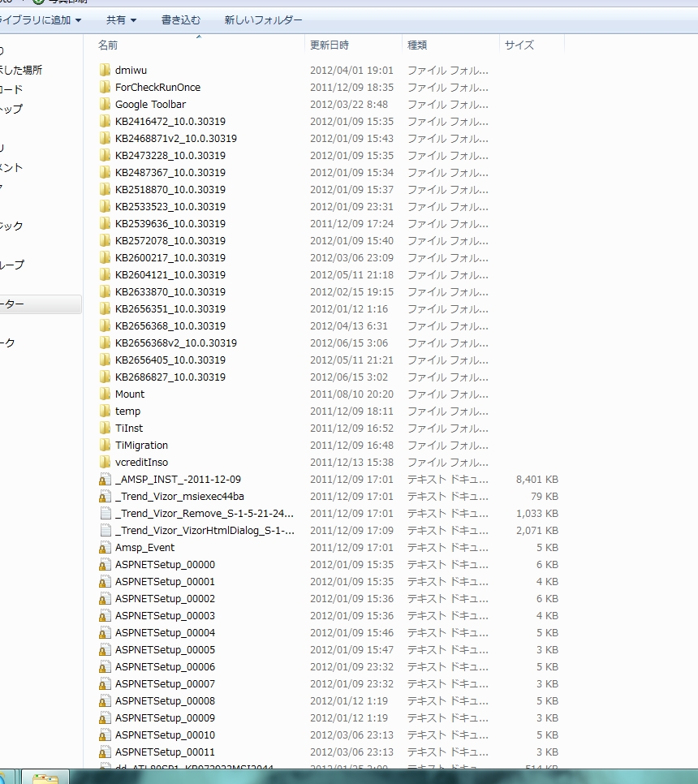
Task: Select the KB2518870_10.0.30319 folder icon
Action: pos(105,189)
